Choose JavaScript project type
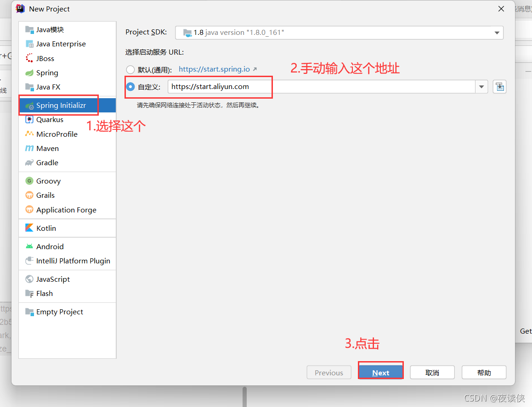Image resolution: width=532 pixels, height=407 pixels. (x=68, y=279)
